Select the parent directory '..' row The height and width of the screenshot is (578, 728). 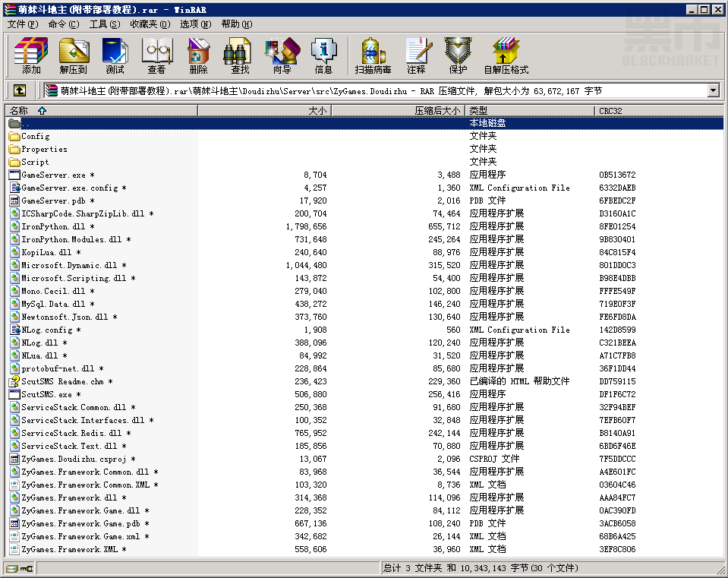pyautogui.click(x=364, y=123)
